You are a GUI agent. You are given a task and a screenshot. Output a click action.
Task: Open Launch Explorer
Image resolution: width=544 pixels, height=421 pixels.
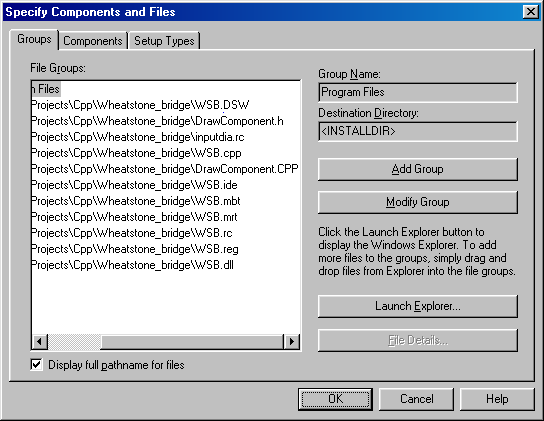coord(418,306)
